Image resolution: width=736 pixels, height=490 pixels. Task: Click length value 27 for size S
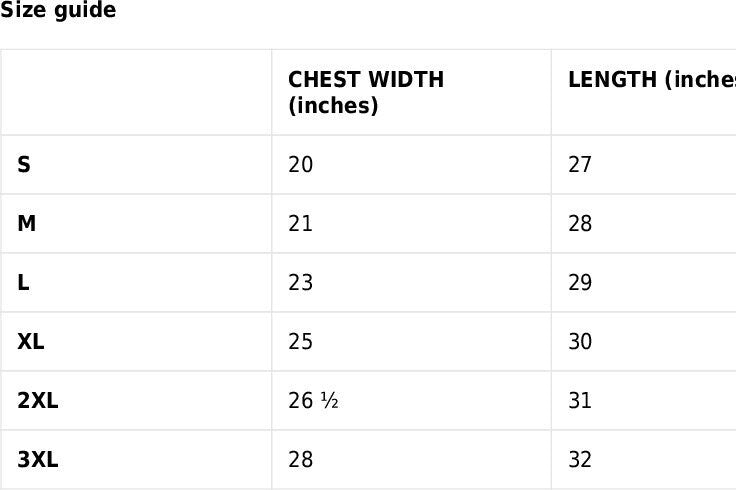[x=580, y=165]
